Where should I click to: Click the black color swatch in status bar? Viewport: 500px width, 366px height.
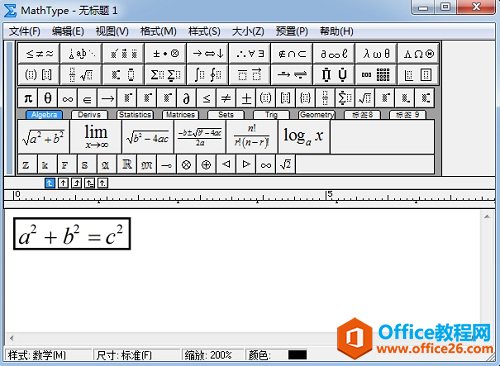point(297,355)
